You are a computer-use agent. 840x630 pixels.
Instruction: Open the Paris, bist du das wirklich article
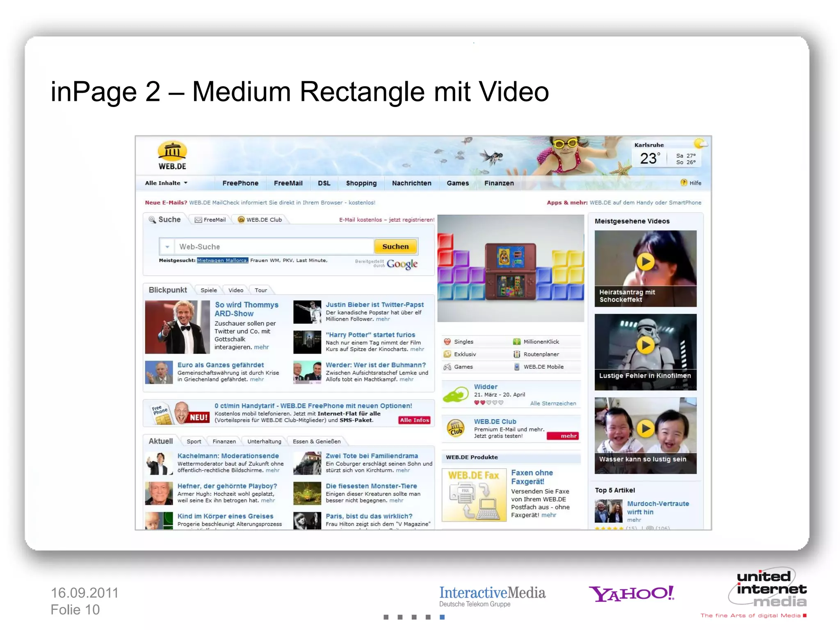pos(369,516)
